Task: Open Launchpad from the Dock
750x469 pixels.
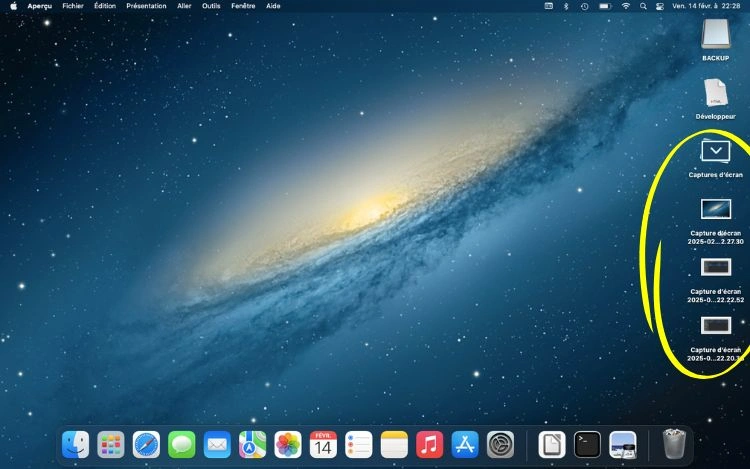Action: [x=111, y=444]
